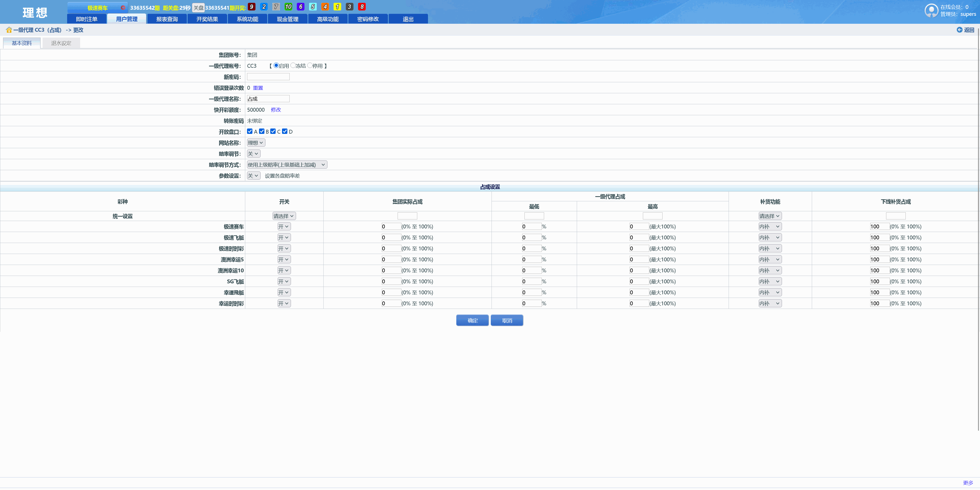Open the 报表查询 menu

pyautogui.click(x=167, y=19)
